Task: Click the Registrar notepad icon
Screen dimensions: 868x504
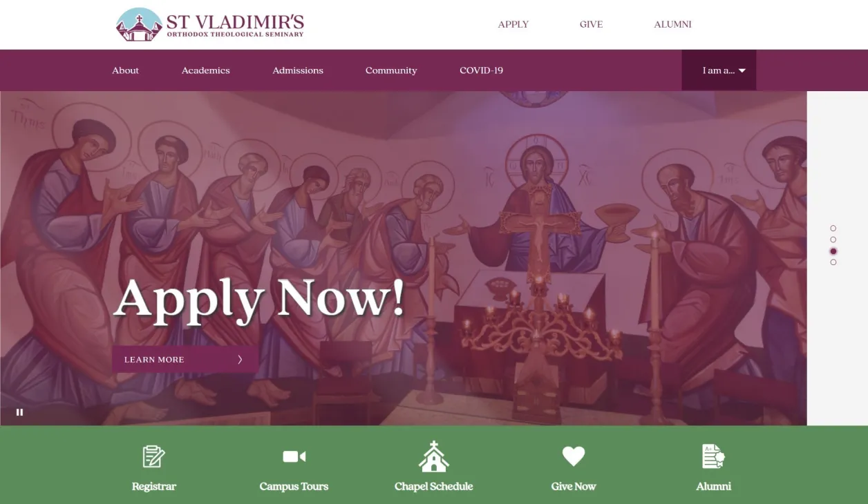Action: (153, 456)
